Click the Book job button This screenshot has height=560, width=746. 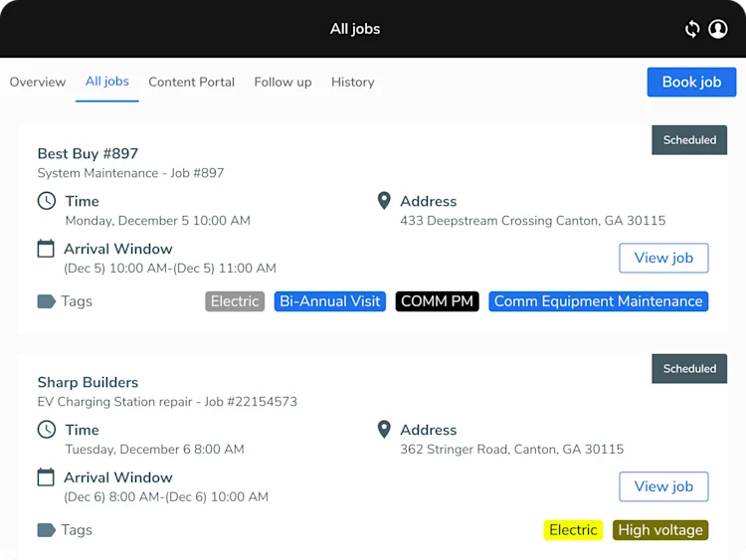tap(691, 82)
